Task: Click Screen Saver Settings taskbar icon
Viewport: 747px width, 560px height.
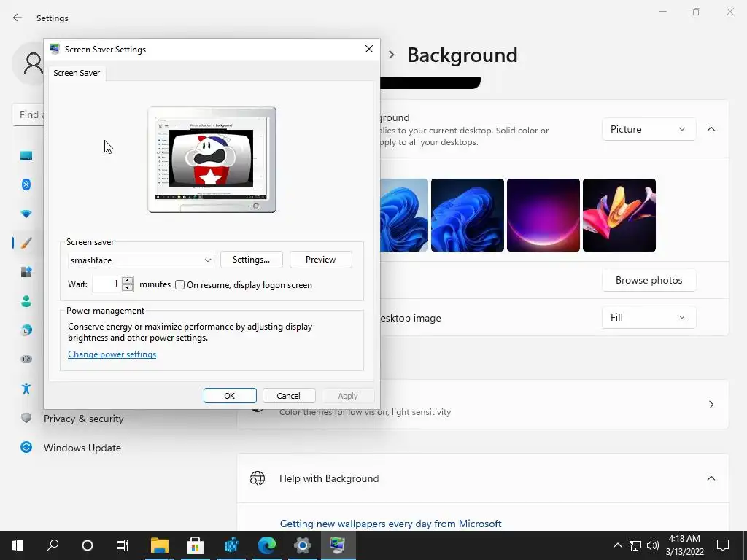Action: point(338,545)
